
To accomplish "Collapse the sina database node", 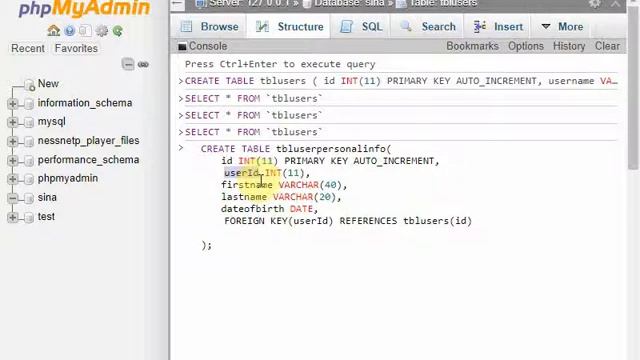I will [13, 198].
